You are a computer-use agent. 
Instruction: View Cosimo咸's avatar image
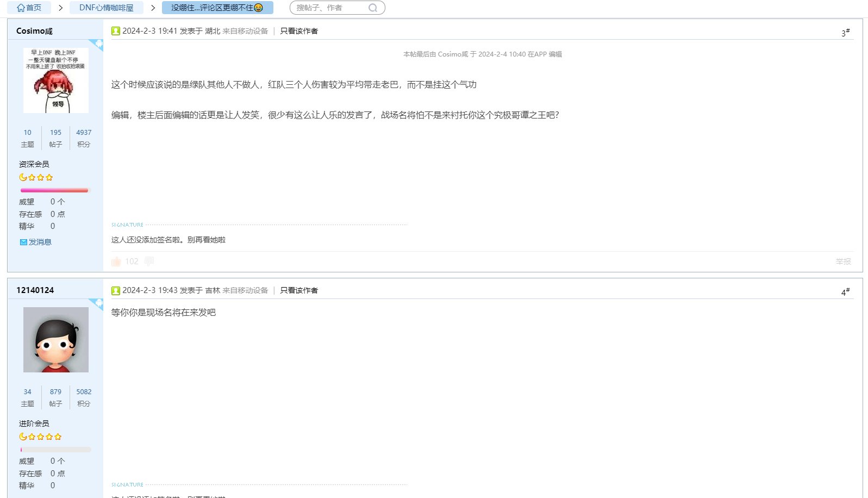[x=56, y=80]
